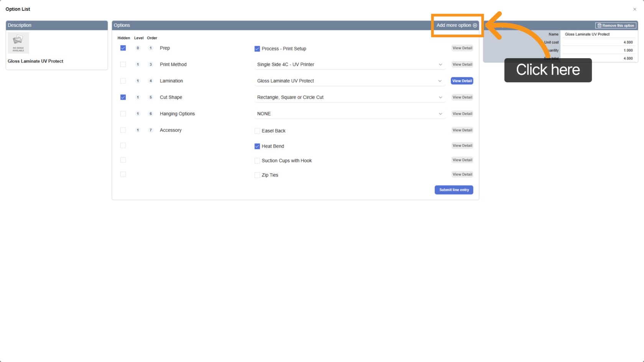Close the Option List dialog
This screenshot has height=362, width=644.
point(634,9)
